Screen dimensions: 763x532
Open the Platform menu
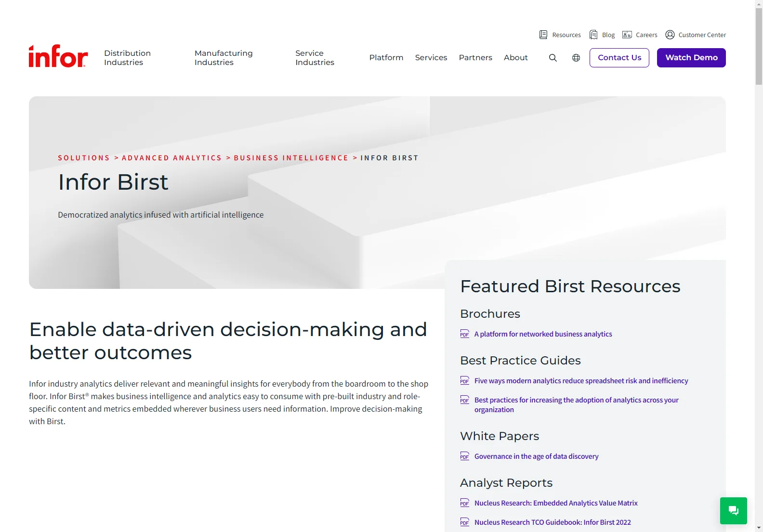[386, 58]
